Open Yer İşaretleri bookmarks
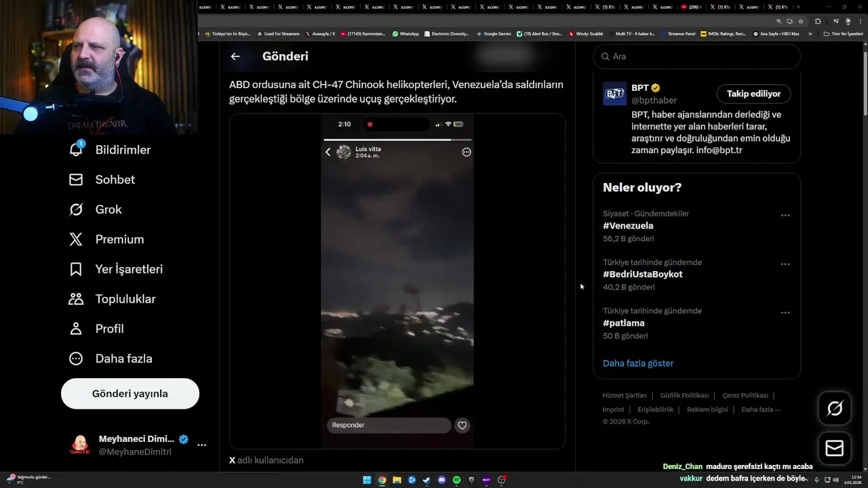868x488 pixels. [x=115, y=269]
